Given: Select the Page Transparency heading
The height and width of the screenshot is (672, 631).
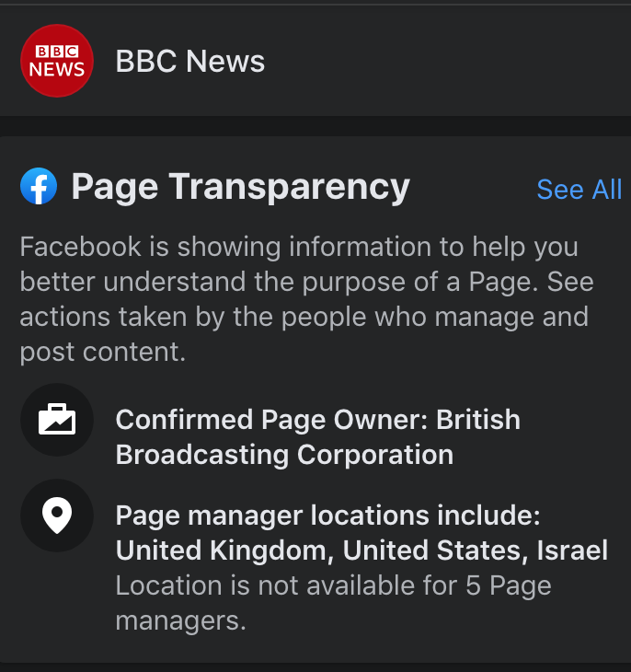Looking at the screenshot, I should point(241,187).
